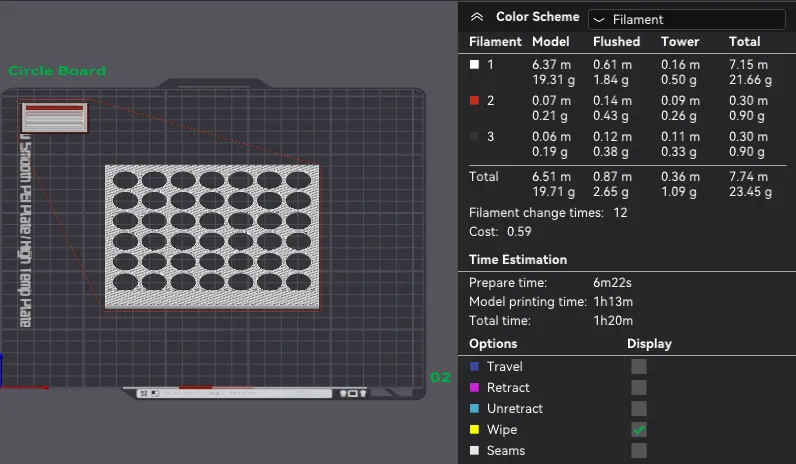796x464 pixels.
Task: Click the yellow Wipe legend color icon
Action: (x=474, y=429)
